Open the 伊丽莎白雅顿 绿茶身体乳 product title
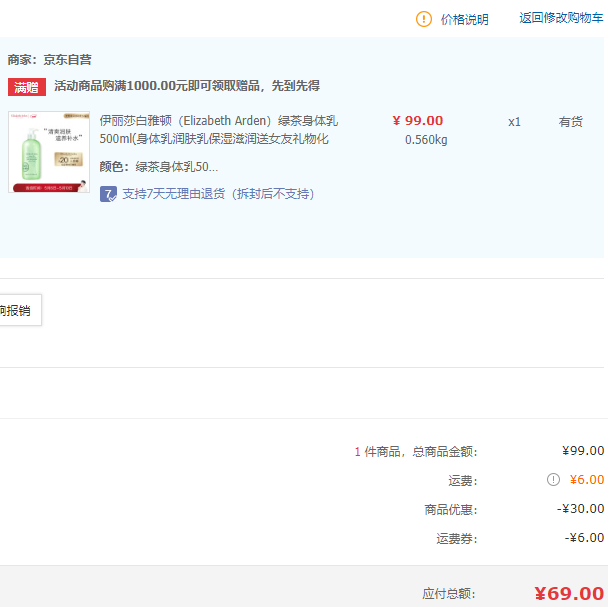 point(219,130)
